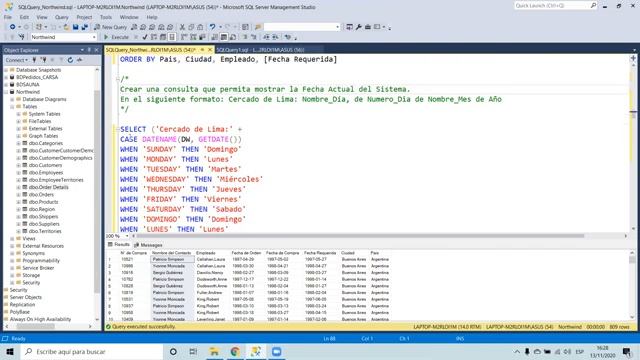The image size is (640, 360).
Task: Collapse the comment block outline toggle
Action: click(118, 79)
